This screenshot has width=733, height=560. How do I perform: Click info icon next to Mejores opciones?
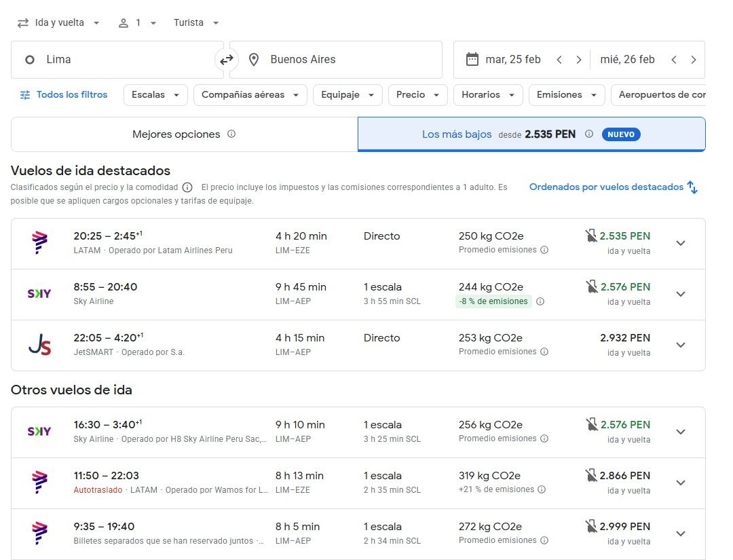tap(231, 134)
